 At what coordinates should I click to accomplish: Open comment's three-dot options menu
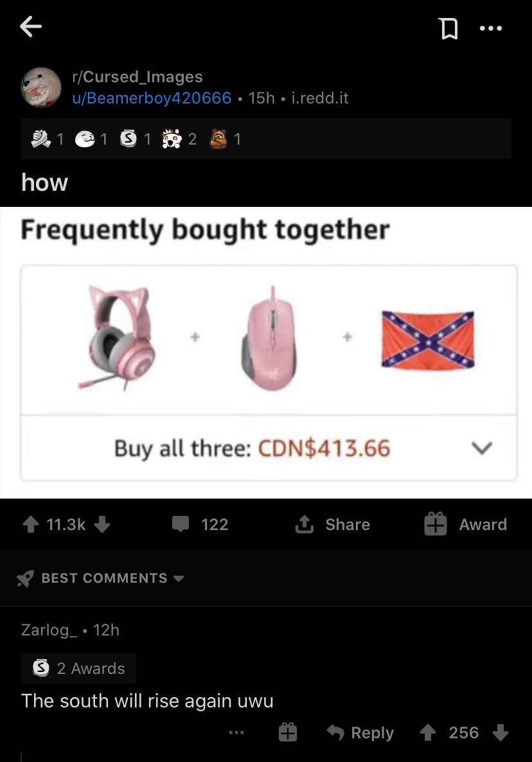[x=236, y=732]
